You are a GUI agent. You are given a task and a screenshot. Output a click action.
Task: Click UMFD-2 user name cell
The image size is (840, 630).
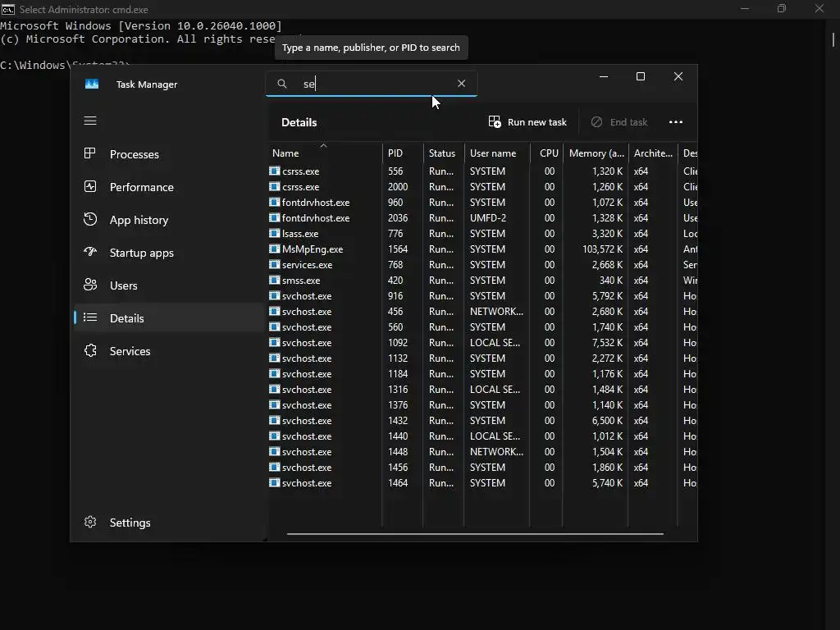tap(488, 218)
